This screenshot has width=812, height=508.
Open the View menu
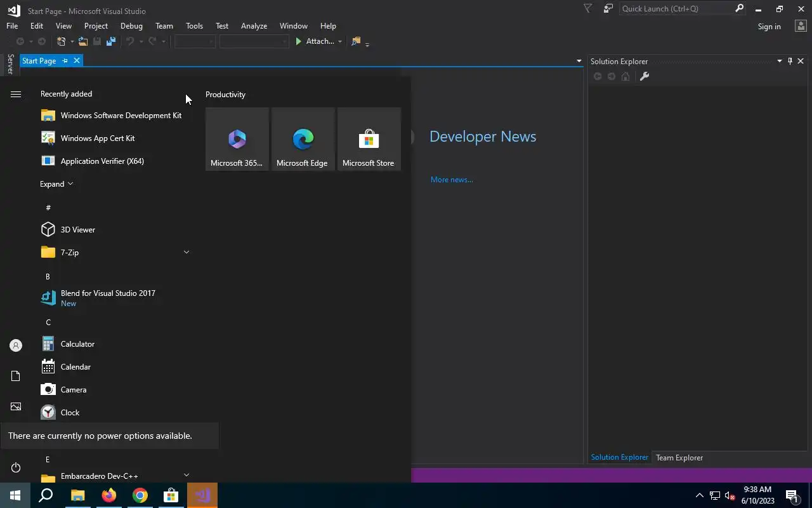coord(63,26)
